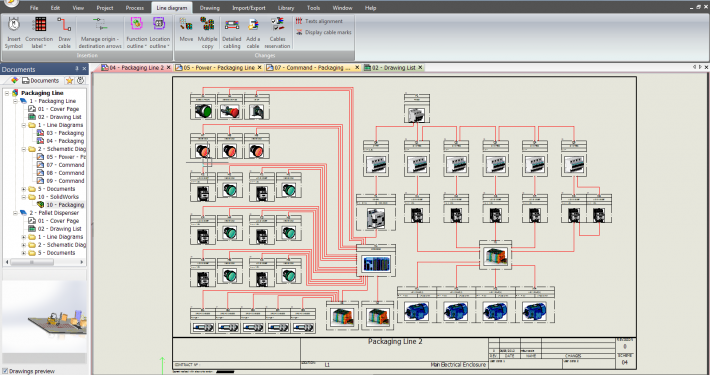The image size is (710, 375).
Task: Collapse the '2 - Pallet Dispenser' book
Action: [x=15, y=213]
